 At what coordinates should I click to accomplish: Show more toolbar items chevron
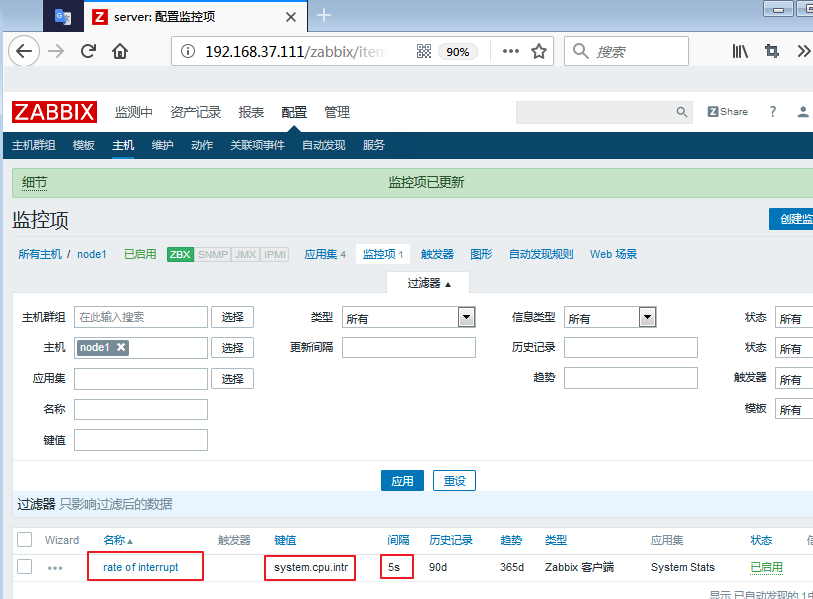[x=803, y=51]
